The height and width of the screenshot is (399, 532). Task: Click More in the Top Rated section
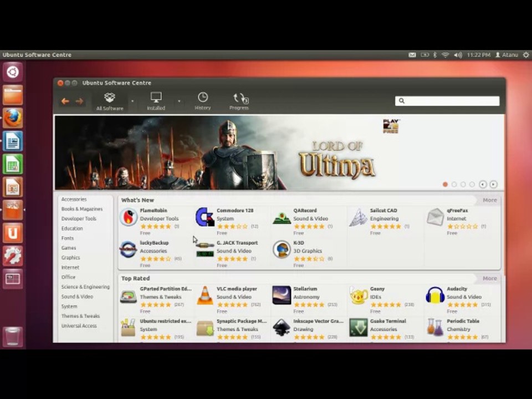[489, 278]
